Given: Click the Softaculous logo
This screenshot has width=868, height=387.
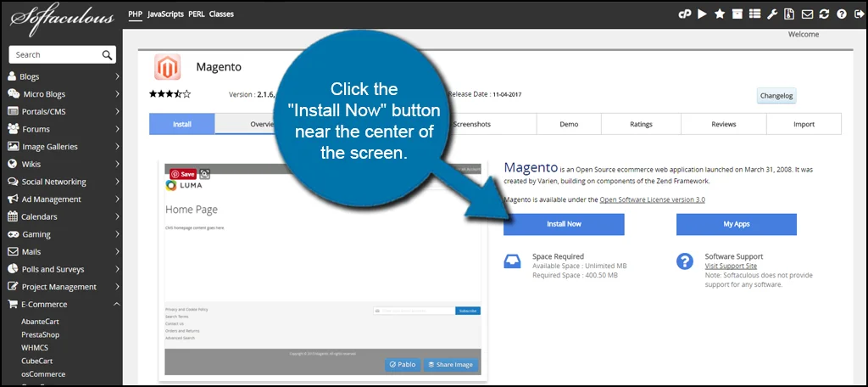Looking at the screenshot, I should pos(61,20).
